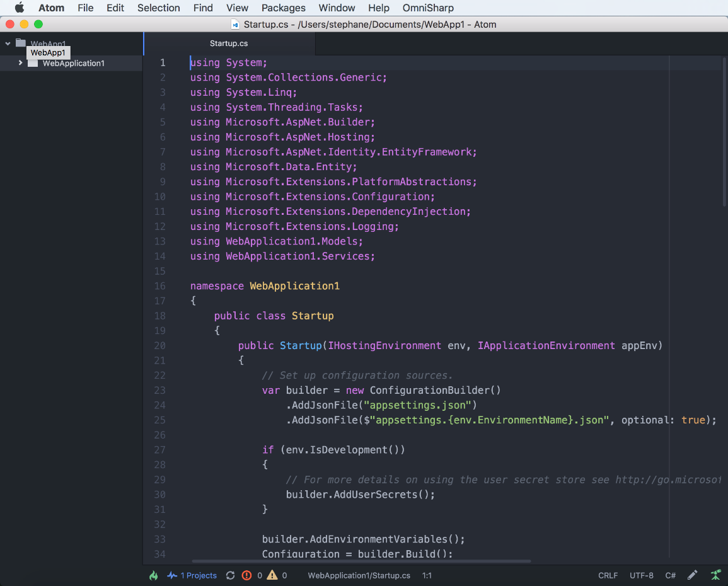Click line number 16 in gutter
The width and height of the screenshot is (728, 586).
[159, 286]
